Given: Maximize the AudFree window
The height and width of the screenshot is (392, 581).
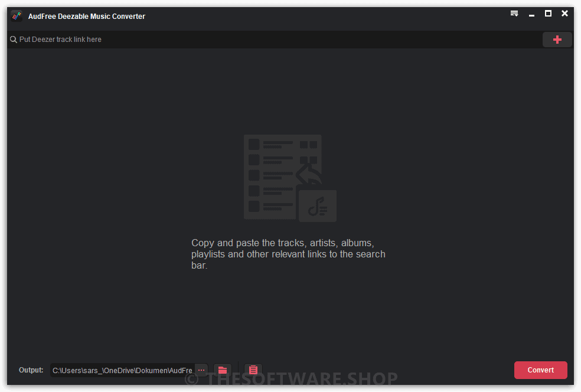Looking at the screenshot, I should click(x=548, y=14).
